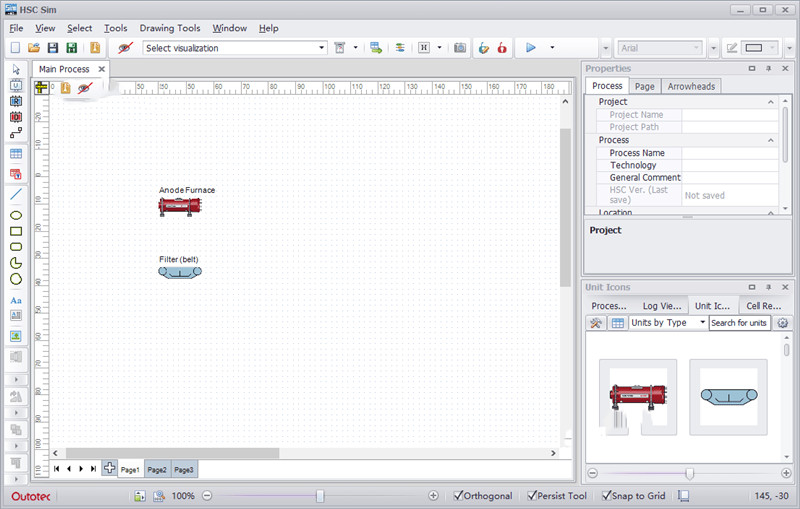This screenshot has width=800, height=509.
Task: Switch to the Page3 tab
Action: (184, 470)
